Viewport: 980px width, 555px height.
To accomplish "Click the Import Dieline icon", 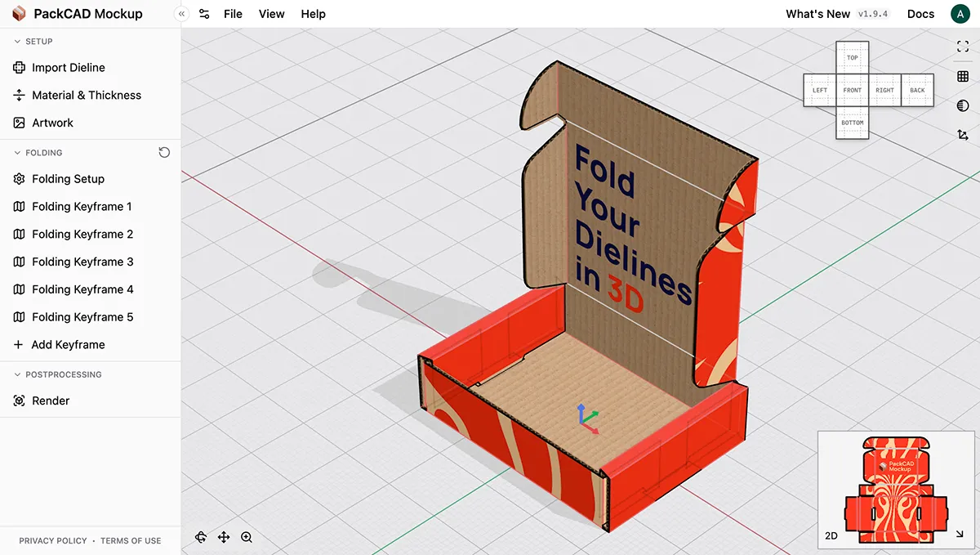I will click(x=20, y=68).
